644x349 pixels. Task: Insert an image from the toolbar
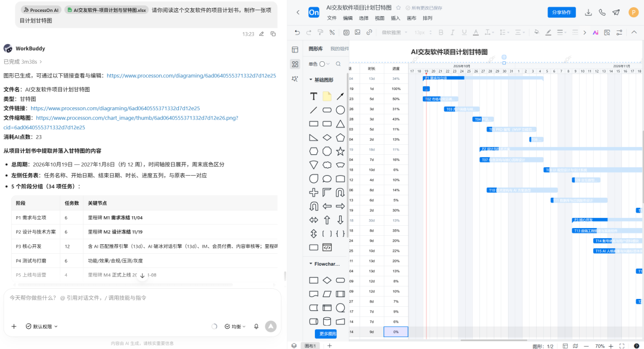tap(358, 32)
